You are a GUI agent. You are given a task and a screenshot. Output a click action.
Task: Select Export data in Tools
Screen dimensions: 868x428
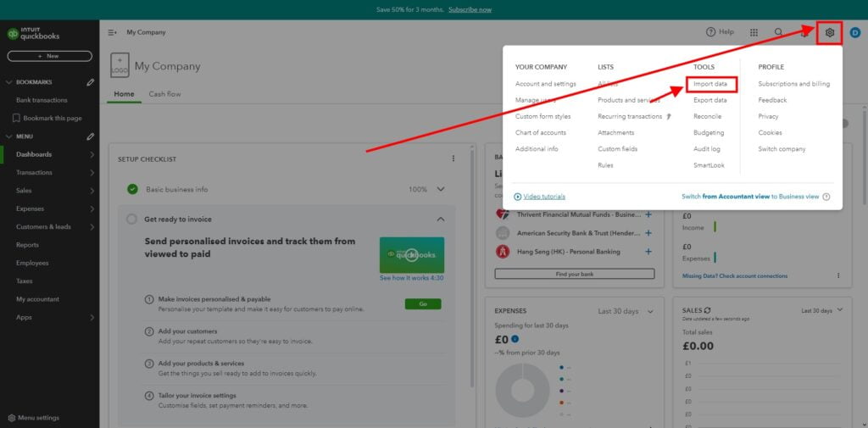(x=710, y=100)
